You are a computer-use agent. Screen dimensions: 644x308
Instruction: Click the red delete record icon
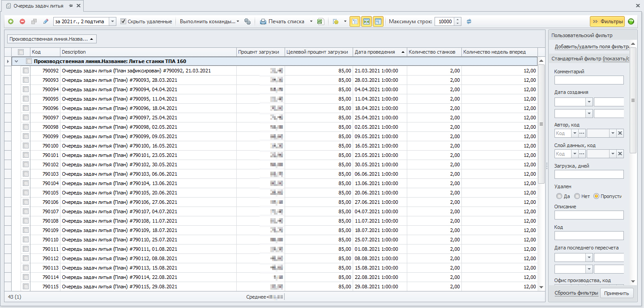point(22,21)
